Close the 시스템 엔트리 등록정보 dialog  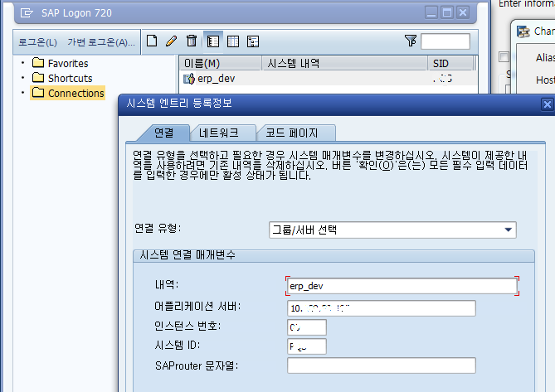click(548, 104)
